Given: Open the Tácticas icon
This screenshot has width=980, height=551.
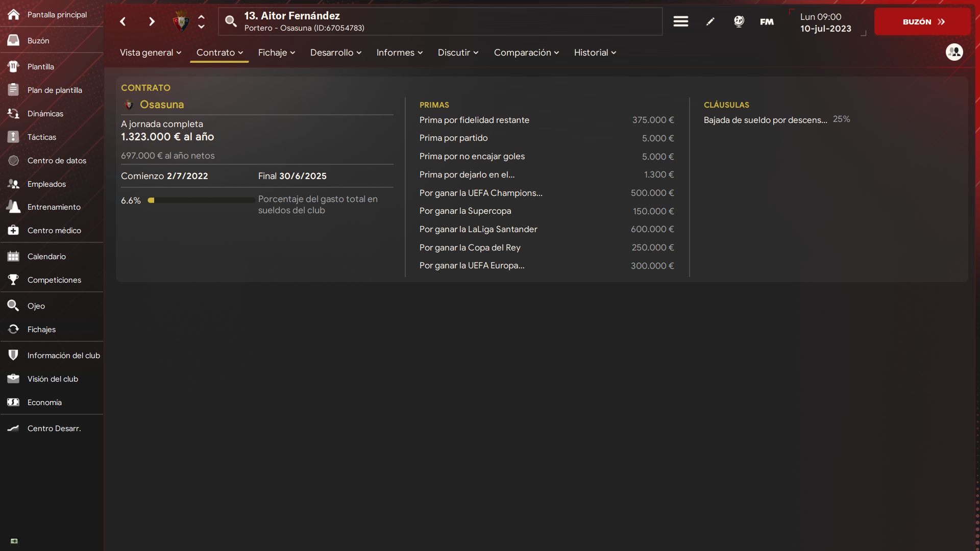Looking at the screenshot, I should (13, 137).
